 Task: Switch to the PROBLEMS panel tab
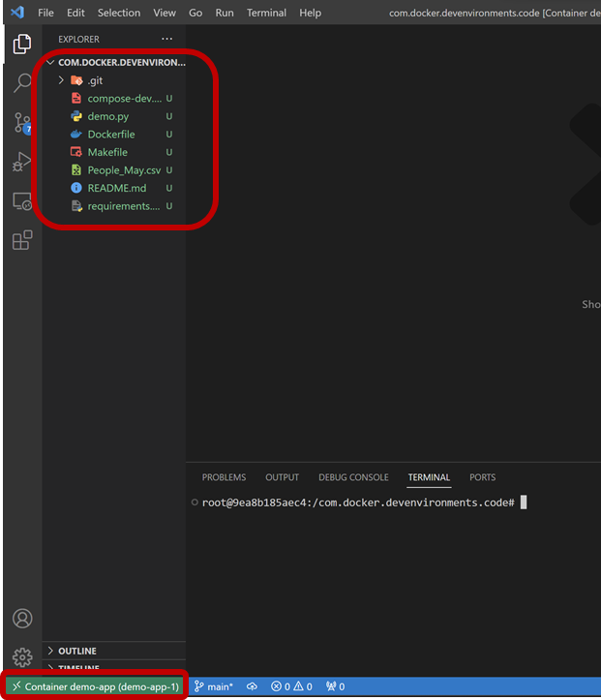[224, 477]
